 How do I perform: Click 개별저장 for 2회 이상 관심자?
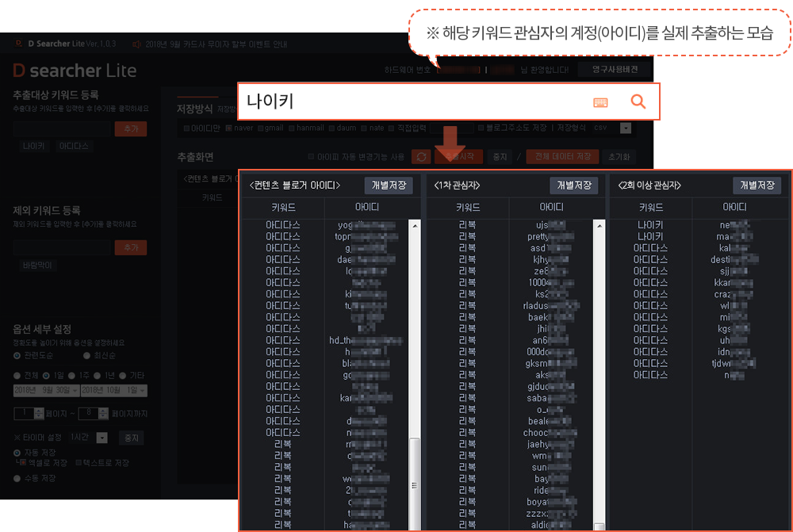(757, 186)
